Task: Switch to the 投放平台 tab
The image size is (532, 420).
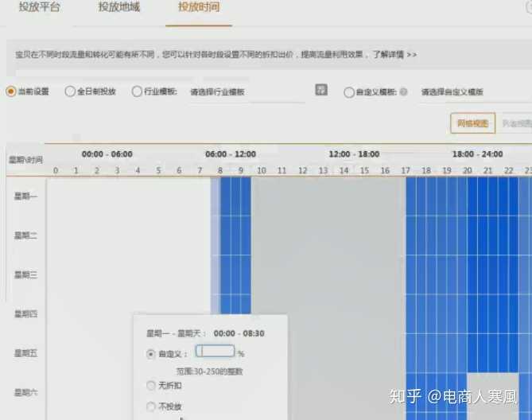Action: click(39, 8)
